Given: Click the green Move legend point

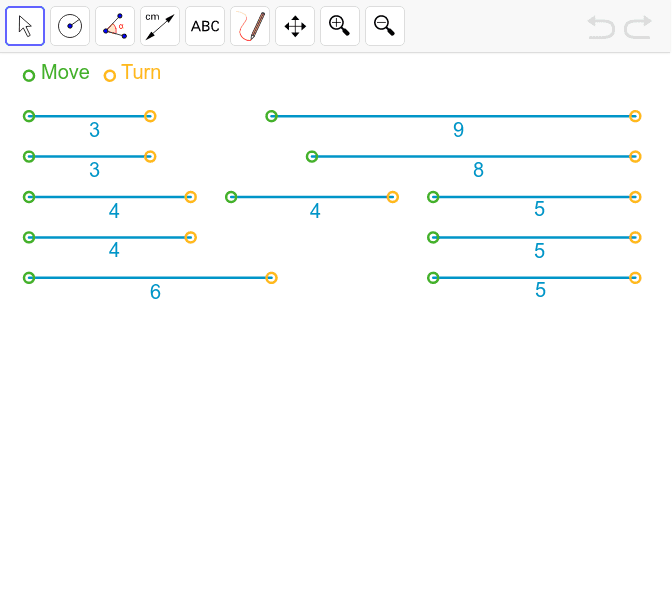Looking at the screenshot, I should click(29, 76).
